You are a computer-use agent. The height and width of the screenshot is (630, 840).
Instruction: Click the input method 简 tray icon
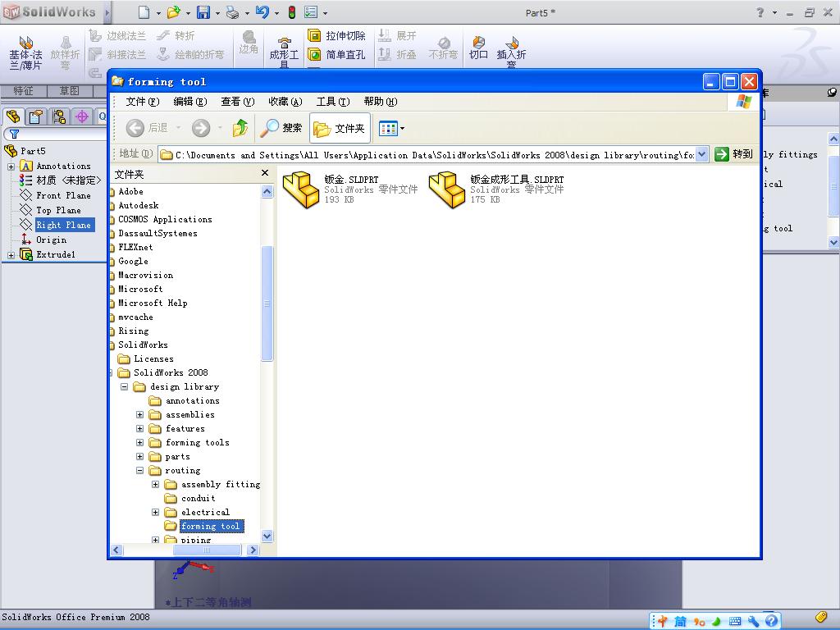pos(680,622)
